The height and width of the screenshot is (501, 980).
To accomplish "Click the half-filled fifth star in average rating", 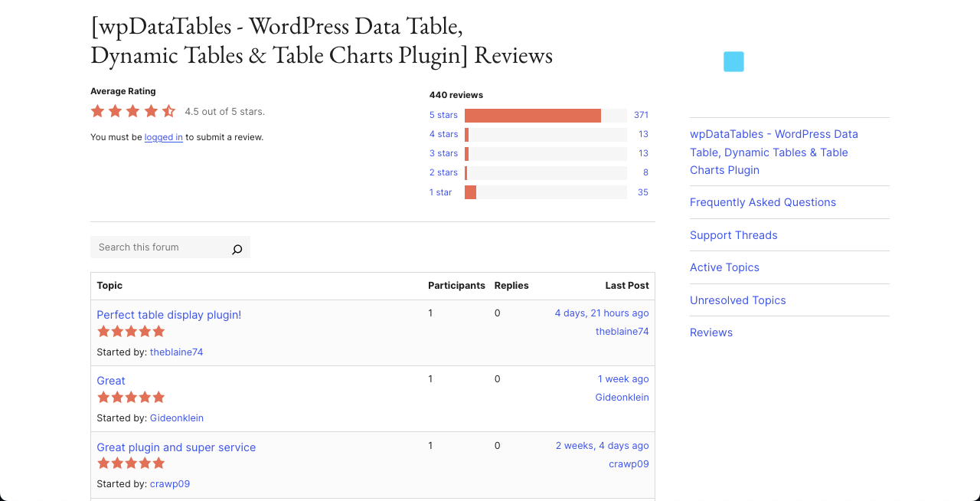I will click(x=168, y=111).
